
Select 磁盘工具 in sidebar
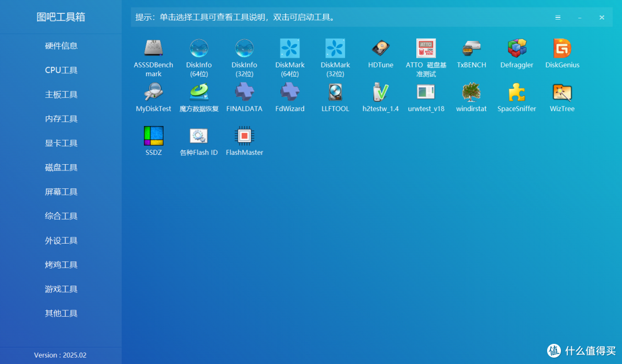tap(61, 168)
